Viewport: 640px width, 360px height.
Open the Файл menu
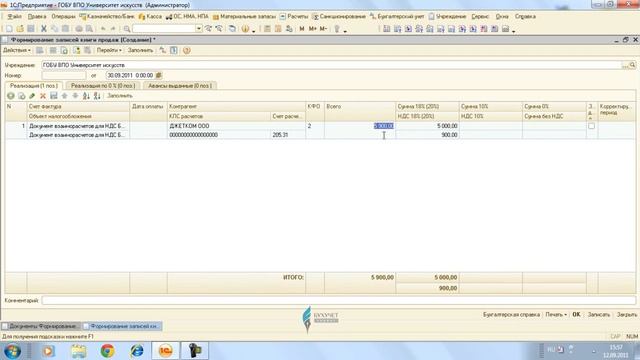point(15,17)
